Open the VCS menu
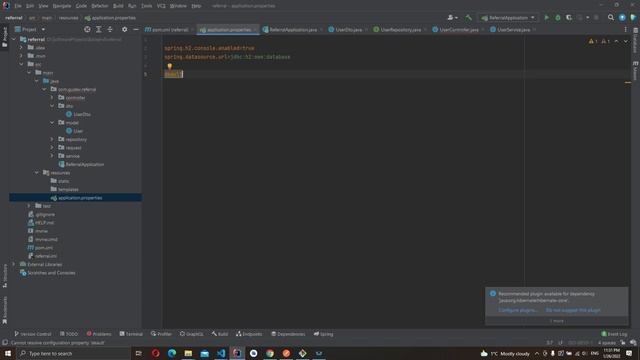The image size is (640, 360). click(x=161, y=6)
